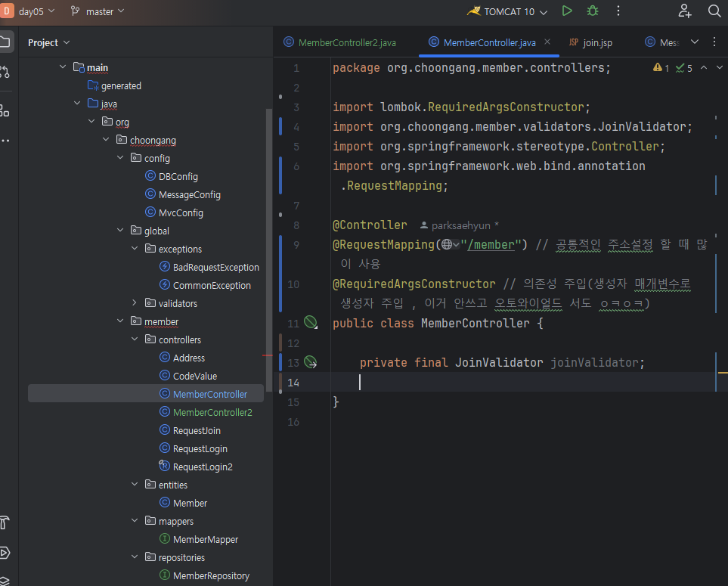This screenshot has height=586, width=728.
Task: Collapse the controllers folder
Action: (x=135, y=340)
